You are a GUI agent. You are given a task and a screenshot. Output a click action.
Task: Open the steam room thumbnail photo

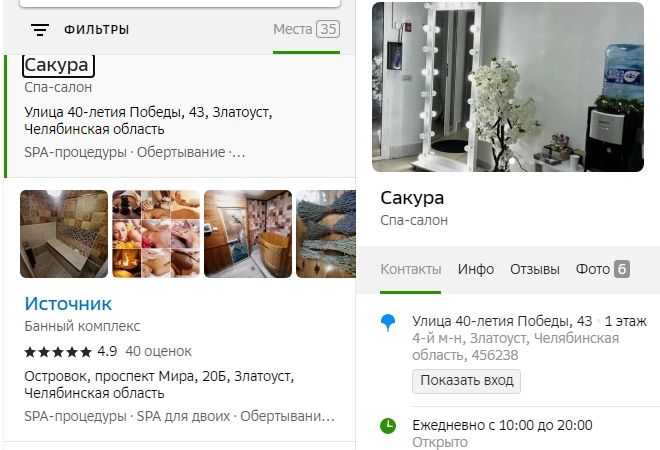click(x=64, y=234)
